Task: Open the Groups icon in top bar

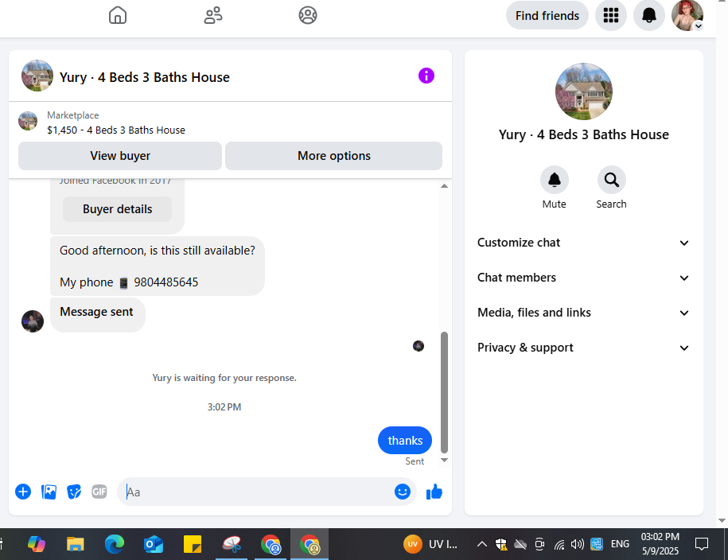Action: tap(308, 15)
